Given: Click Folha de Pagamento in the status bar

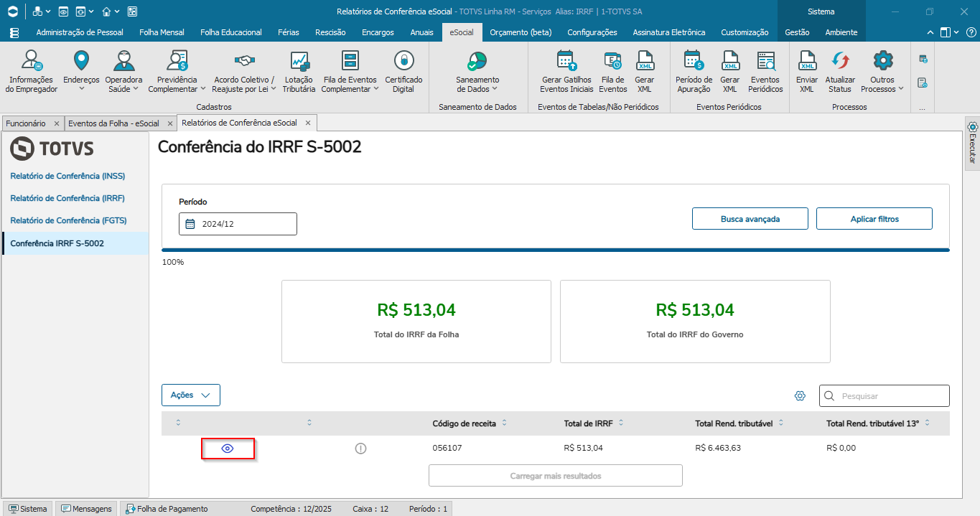Looking at the screenshot, I should click(167, 509).
